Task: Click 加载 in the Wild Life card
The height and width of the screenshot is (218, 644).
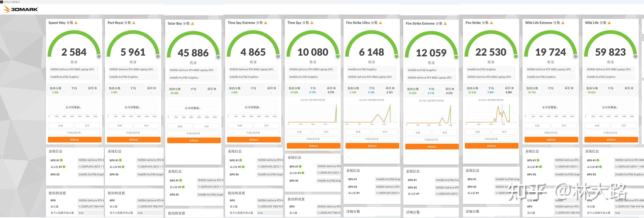Action: (597, 126)
